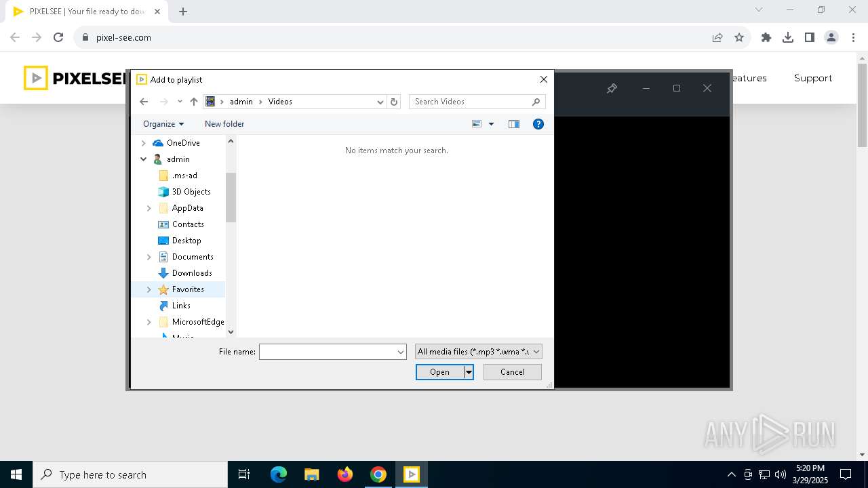
Task: Click the Search Videos field
Action: [x=477, y=102]
